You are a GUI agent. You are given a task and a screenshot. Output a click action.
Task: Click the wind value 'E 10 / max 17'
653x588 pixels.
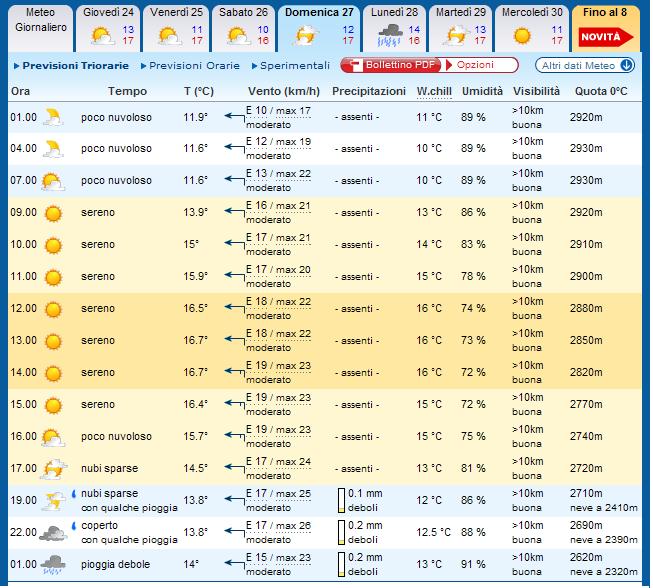click(278, 111)
